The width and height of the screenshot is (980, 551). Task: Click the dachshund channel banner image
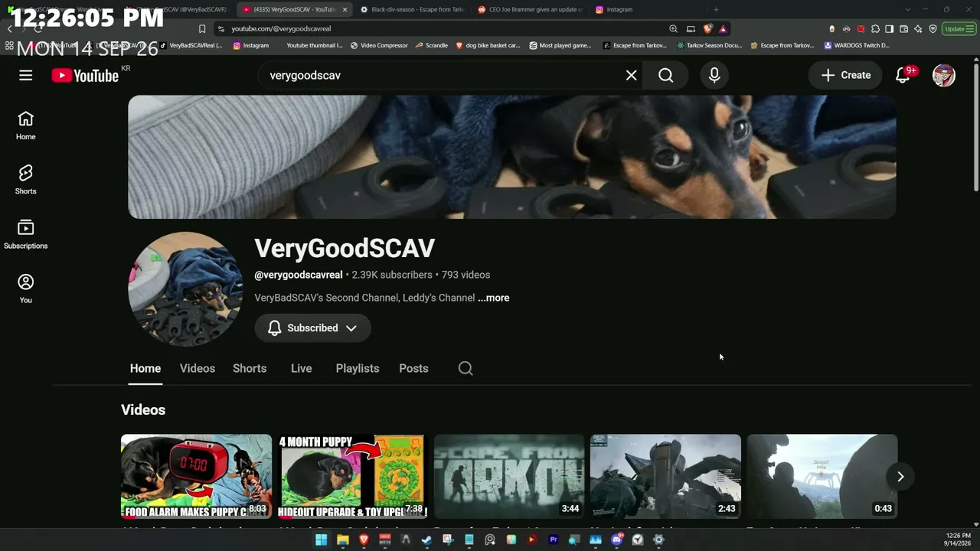[511, 157]
